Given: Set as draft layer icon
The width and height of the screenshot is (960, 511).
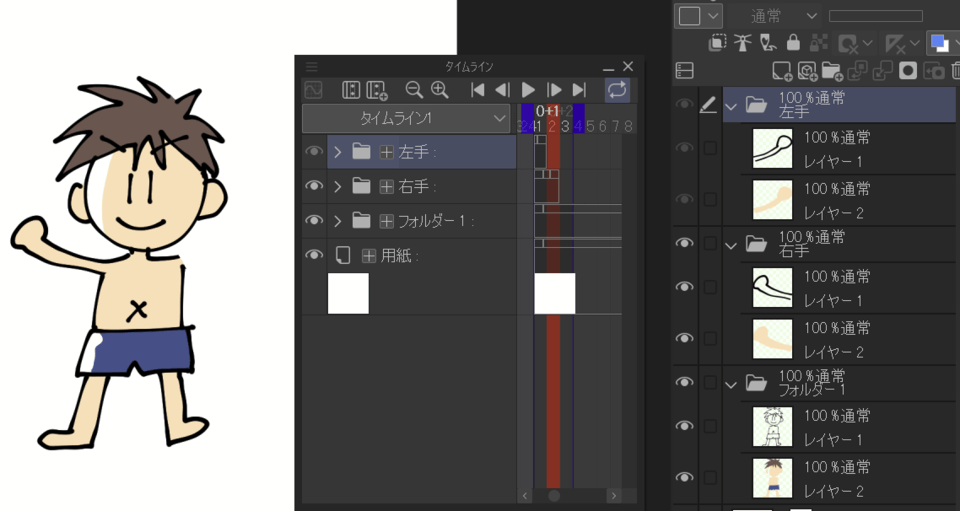Looking at the screenshot, I should [x=768, y=42].
